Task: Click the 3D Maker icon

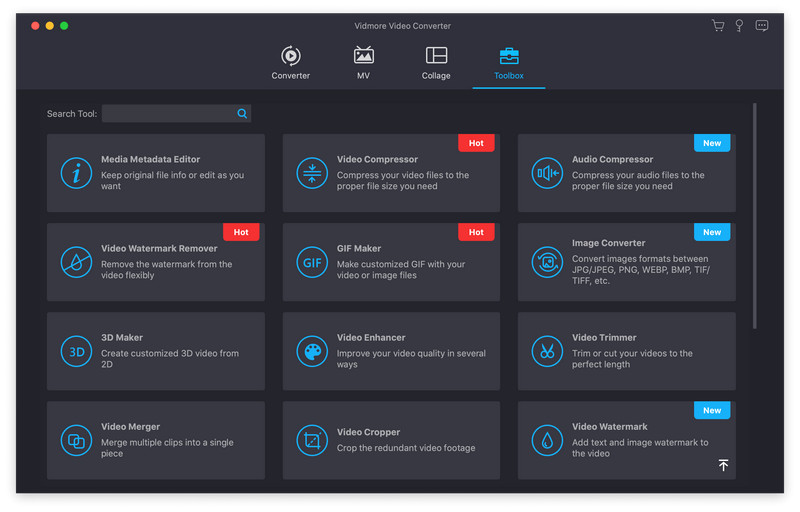Action: coord(76,351)
